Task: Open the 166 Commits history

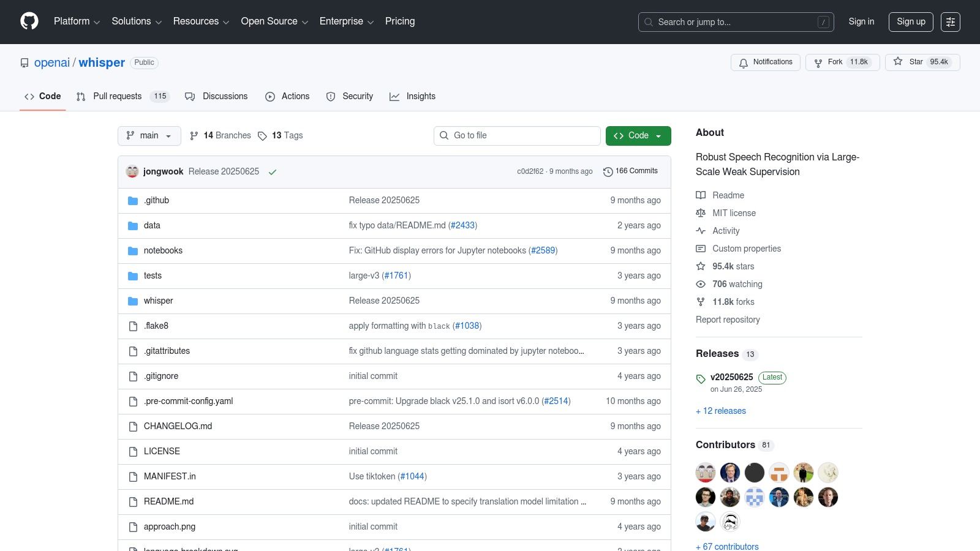Action: [x=630, y=171]
